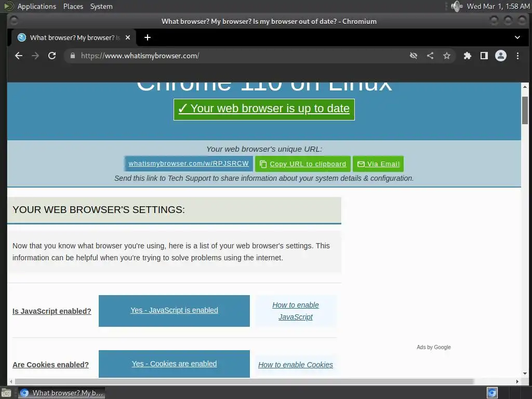This screenshot has width=532, height=399.
Task: Select the What browser? My browser tab
Action: pyautogui.click(x=74, y=37)
